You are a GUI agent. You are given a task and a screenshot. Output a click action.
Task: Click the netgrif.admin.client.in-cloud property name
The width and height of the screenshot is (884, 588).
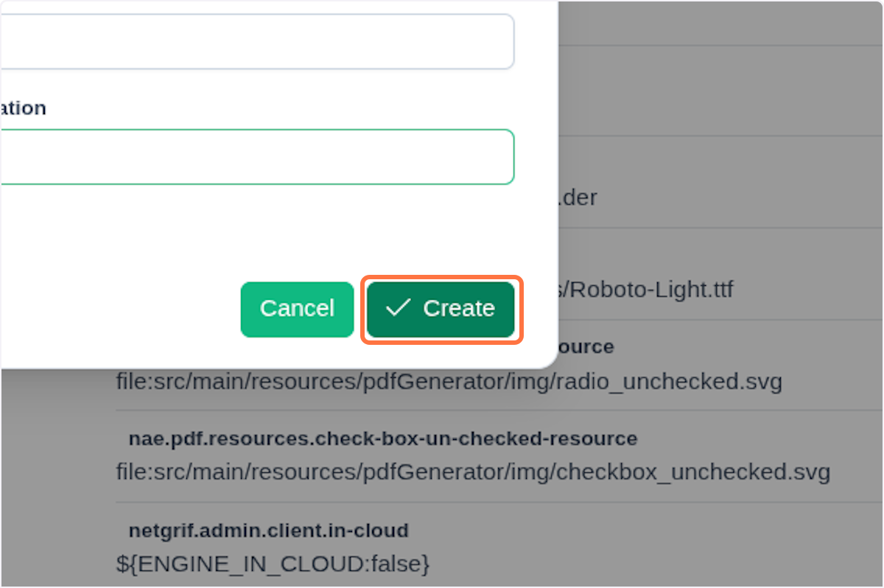(x=268, y=530)
